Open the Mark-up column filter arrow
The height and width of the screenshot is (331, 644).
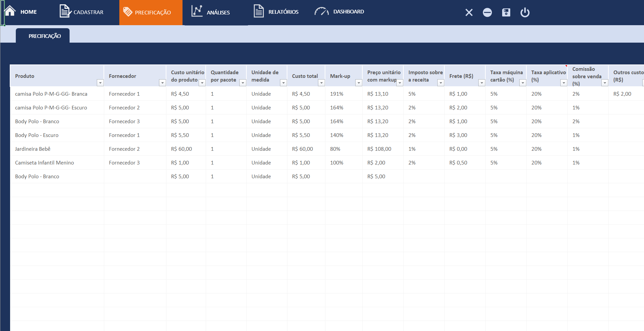pyautogui.click(x=359, y=83)
